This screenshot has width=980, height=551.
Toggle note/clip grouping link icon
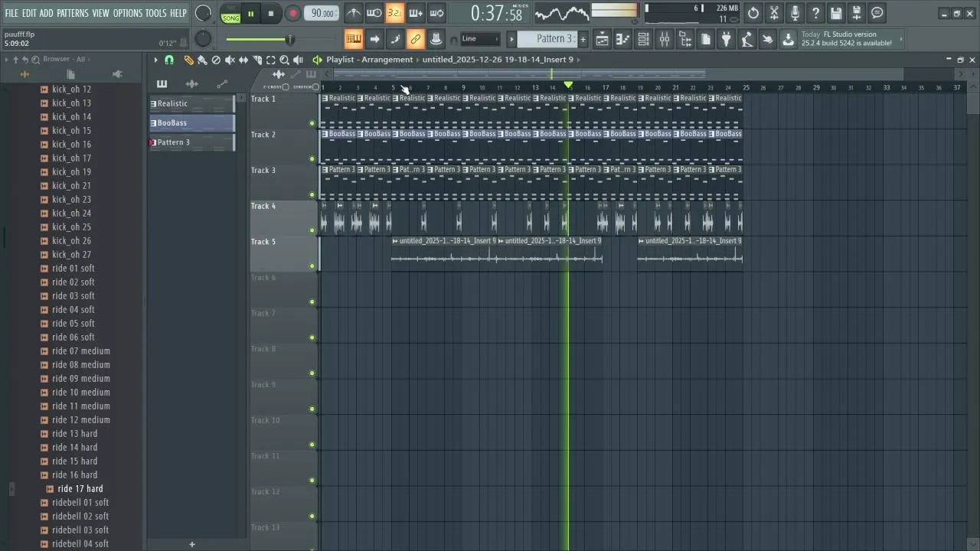(x=415, y=39)
